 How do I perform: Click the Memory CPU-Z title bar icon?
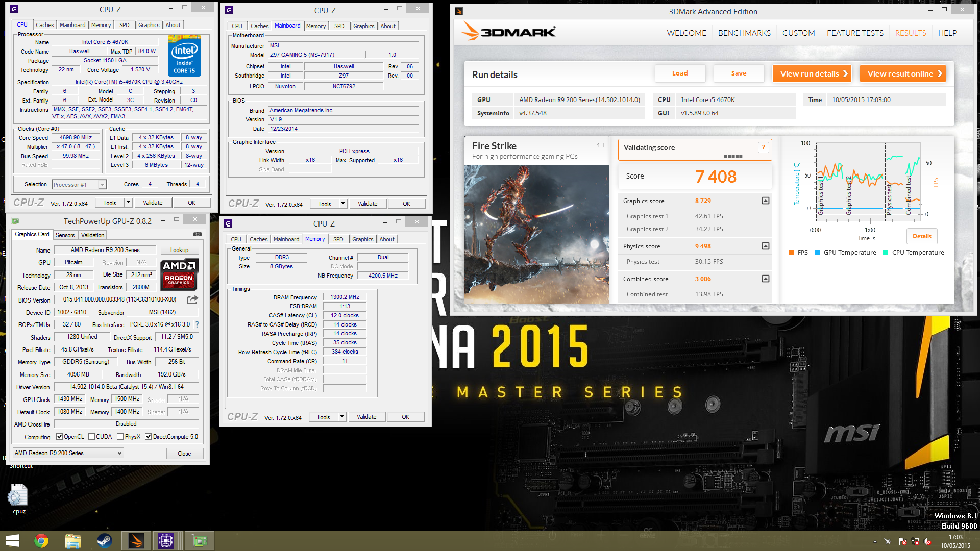228,223
